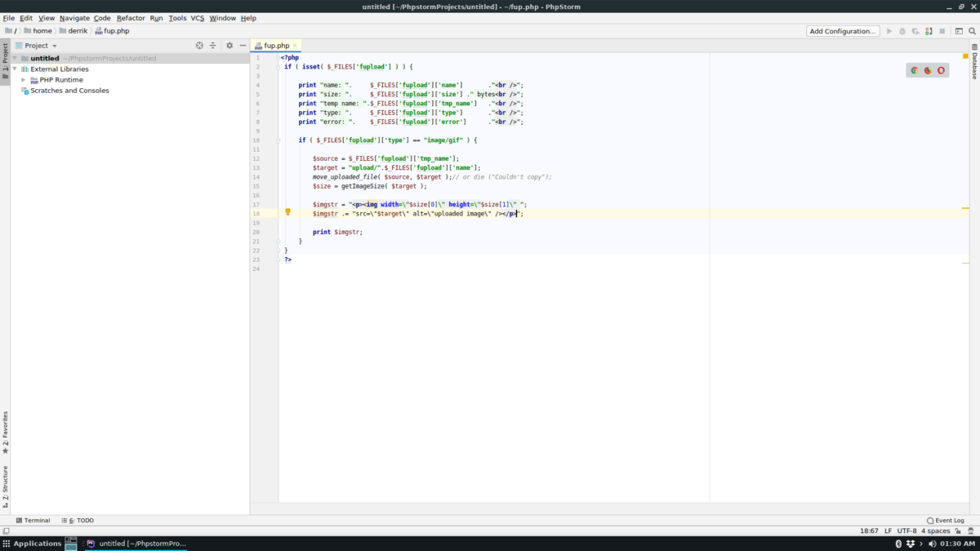Click the indentation lock icon in status bar
This screenshot has width=980, height=551.
(x=958, y=531)
